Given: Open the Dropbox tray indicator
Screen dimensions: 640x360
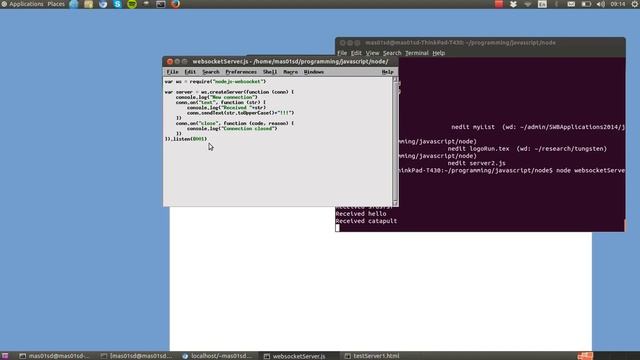Looking at the screenshot, I should pos(513,4).
